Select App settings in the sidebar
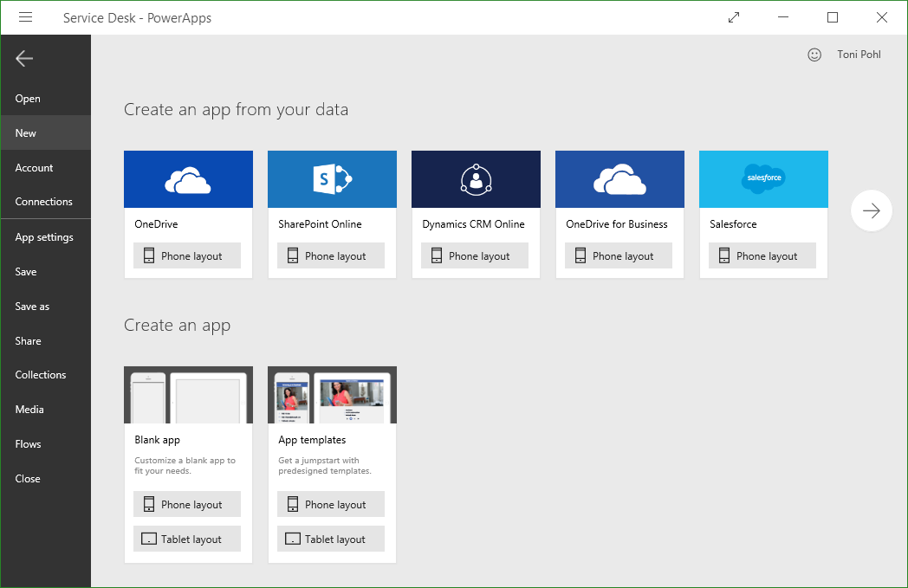 point(44,237)
